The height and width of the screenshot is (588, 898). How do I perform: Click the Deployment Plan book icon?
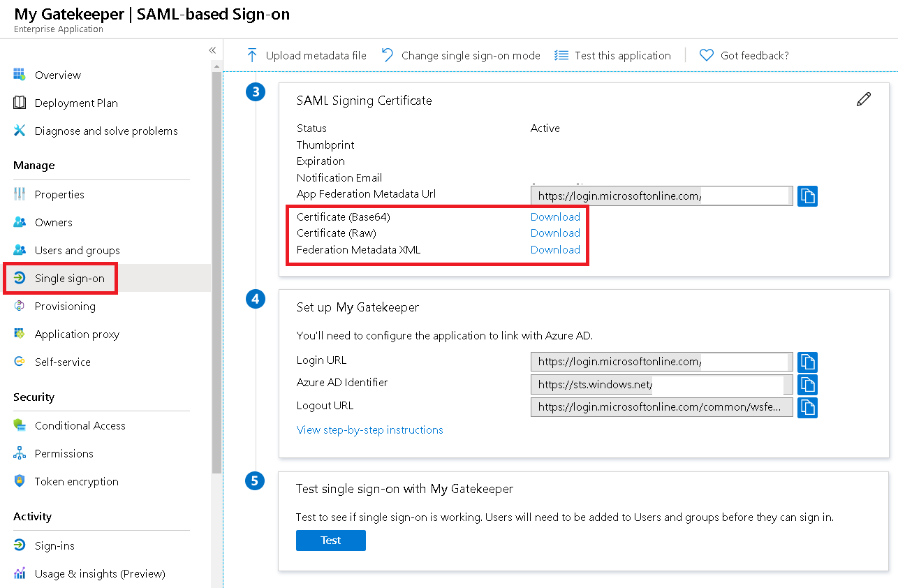(20, 103)
